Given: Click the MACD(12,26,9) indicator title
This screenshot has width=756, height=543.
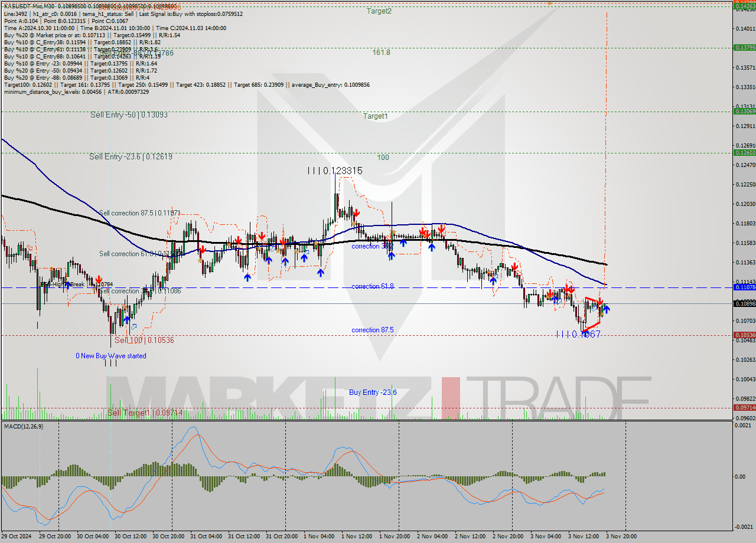Looking at the screenshot, I should pyautogui.click(x=24, y=426).
